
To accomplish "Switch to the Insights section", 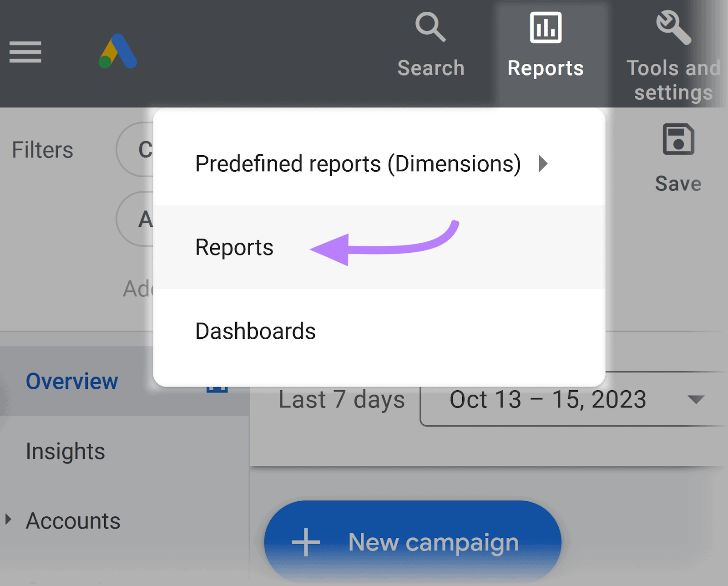I will point(66,451).
